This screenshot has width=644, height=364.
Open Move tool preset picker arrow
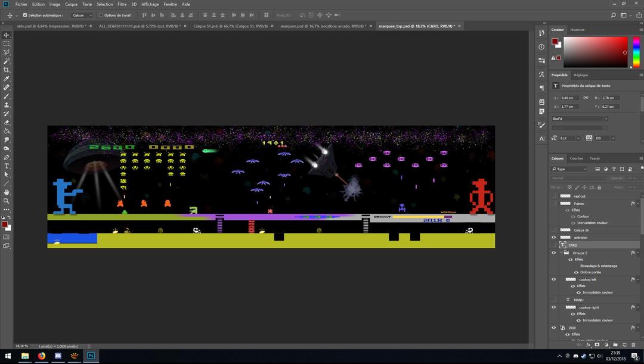pyautogui.click(x=17, y=15)
